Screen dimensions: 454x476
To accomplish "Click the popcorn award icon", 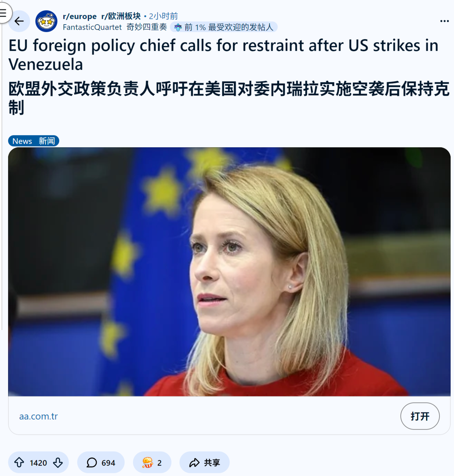I will pyautogui.click(x=148, y=462).
